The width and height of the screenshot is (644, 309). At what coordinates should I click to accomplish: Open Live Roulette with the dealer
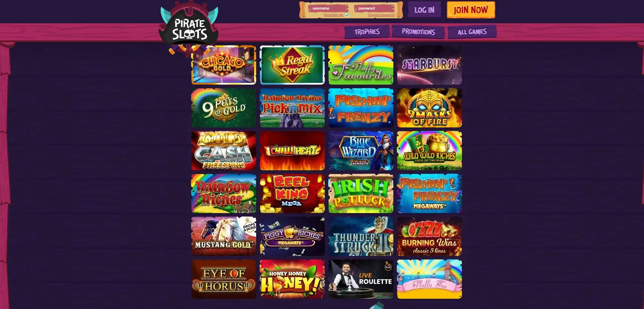pos(361,279)
